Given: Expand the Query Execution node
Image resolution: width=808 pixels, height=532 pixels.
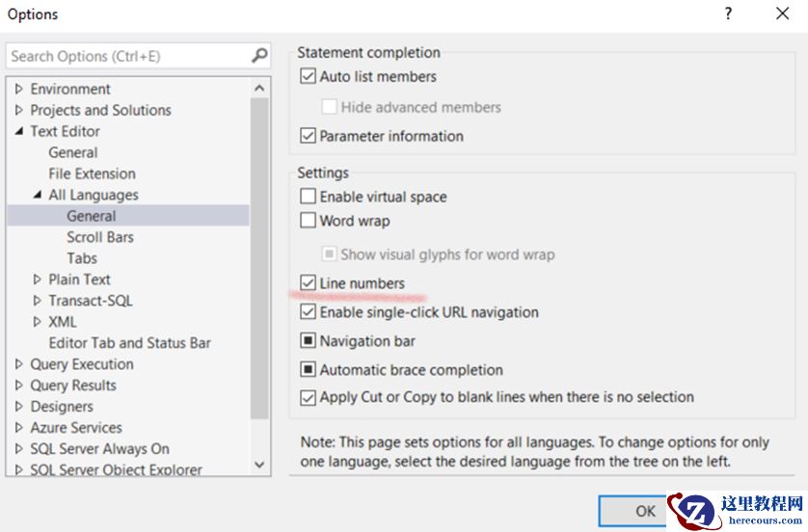Looking at the screenshot, I should point(18,364).
